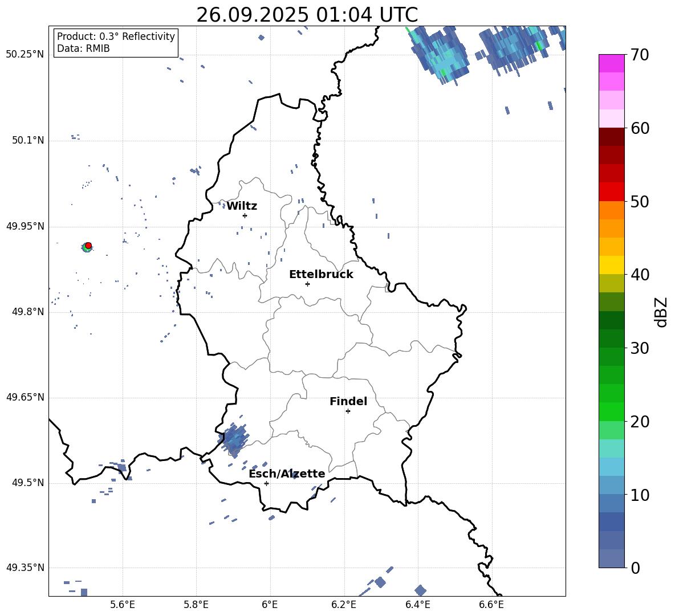Click the 30 label on colorbar

coord(639,348)
